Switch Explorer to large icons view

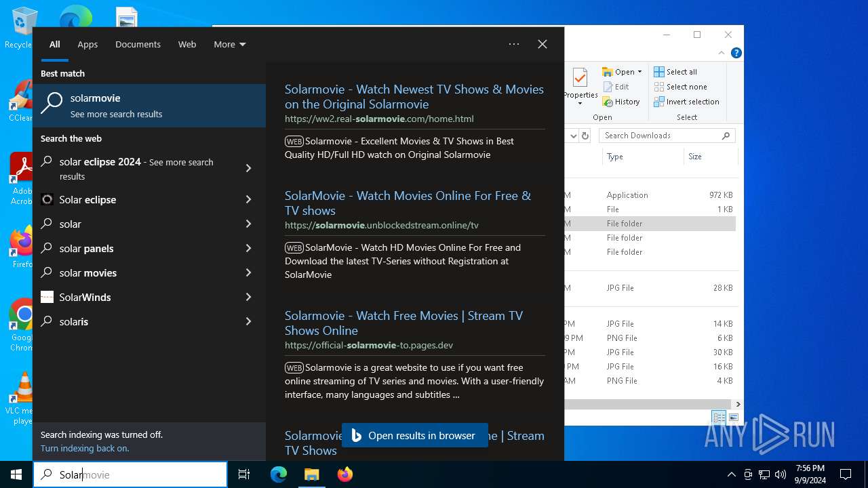733,418
